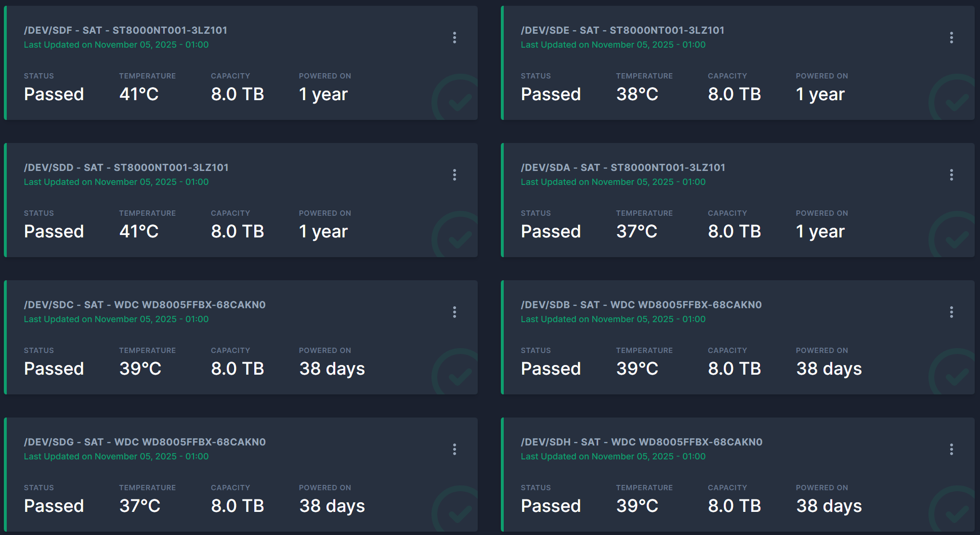980x535 pixels.
Task: Click the /DEV/SDA device title link
Action: [623, 168]
